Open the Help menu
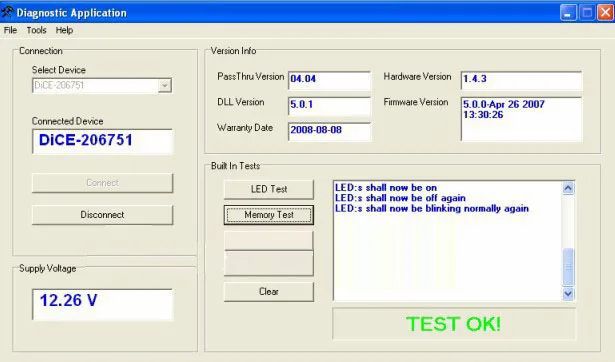The height and width of the screenshot is (362, 615). 64,30
